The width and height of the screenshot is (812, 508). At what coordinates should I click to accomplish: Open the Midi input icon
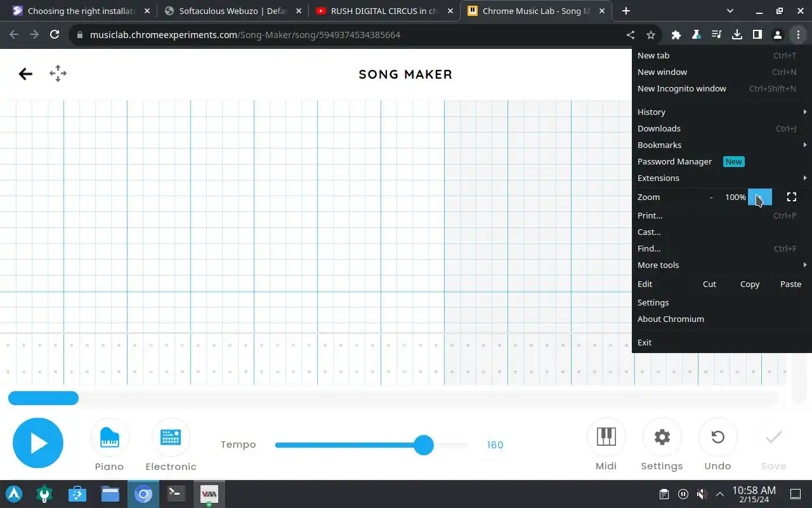606,437
